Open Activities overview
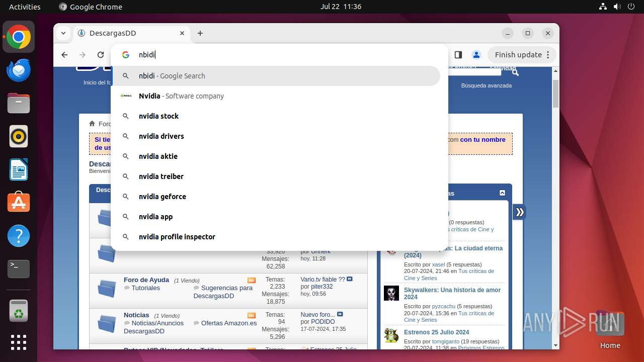 tap(25, 7)
